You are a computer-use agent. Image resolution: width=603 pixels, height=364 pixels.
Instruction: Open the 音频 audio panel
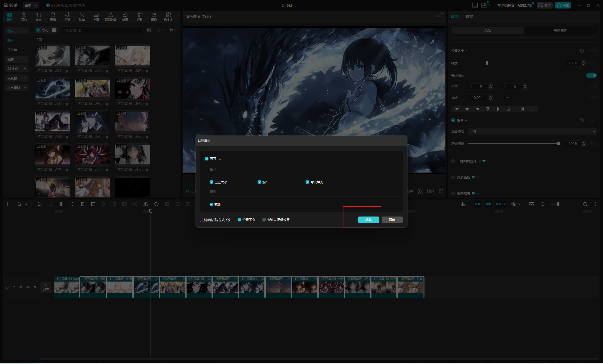(x=24, y=17)
